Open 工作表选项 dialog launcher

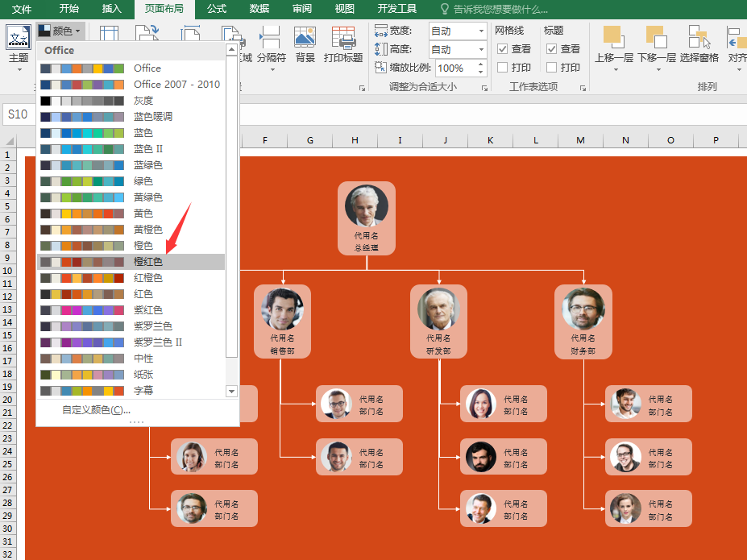point(583,88)
